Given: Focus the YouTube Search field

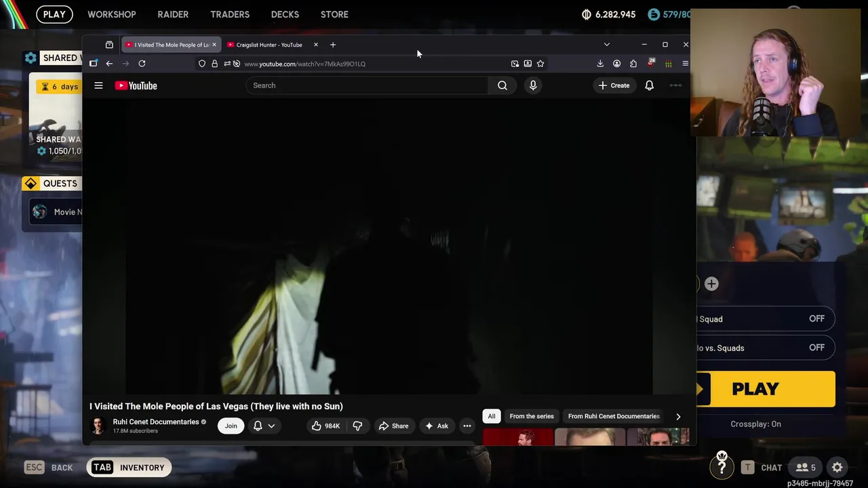Looking at the screenshot, I should [x=366, y=85].
